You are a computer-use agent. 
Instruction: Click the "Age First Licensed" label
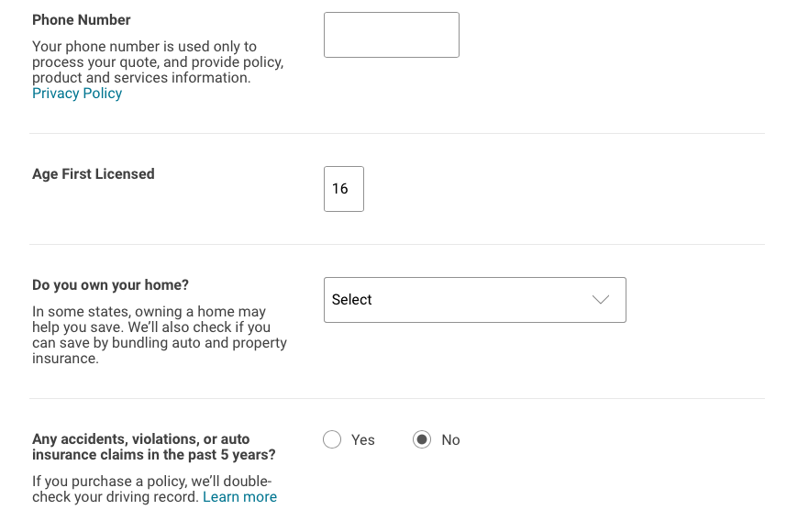click(94, 174)
